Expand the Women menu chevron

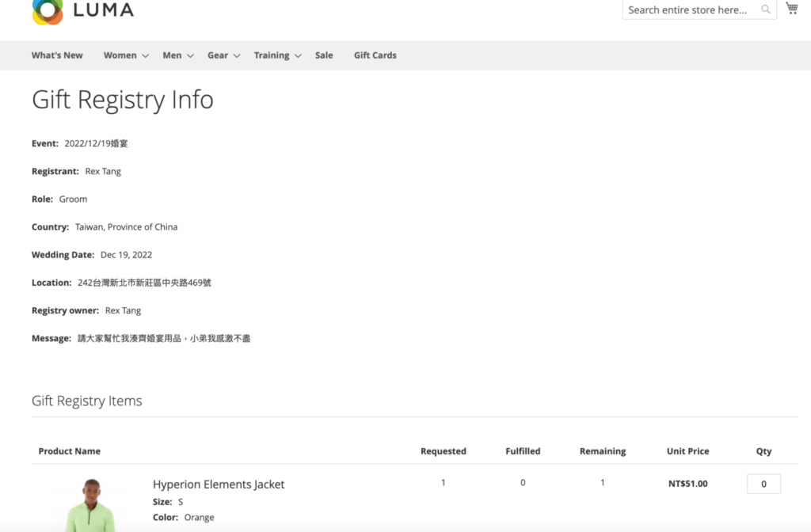coord(145,56)
